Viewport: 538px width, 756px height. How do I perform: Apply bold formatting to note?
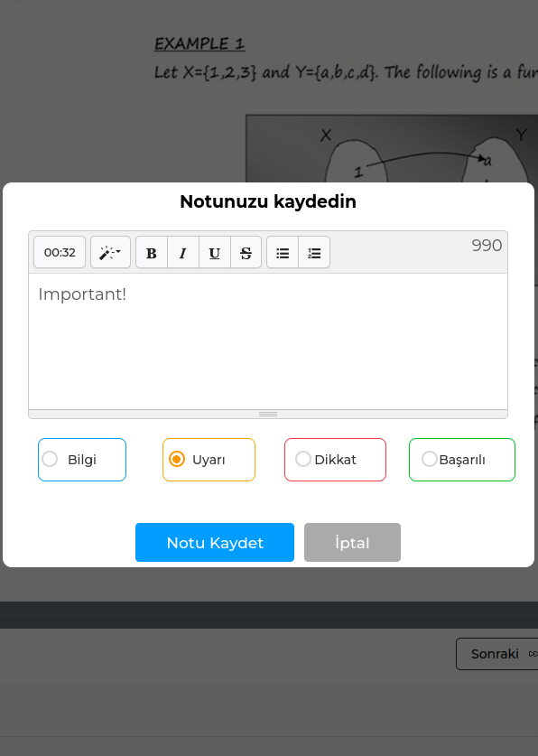tap(152, 252)
